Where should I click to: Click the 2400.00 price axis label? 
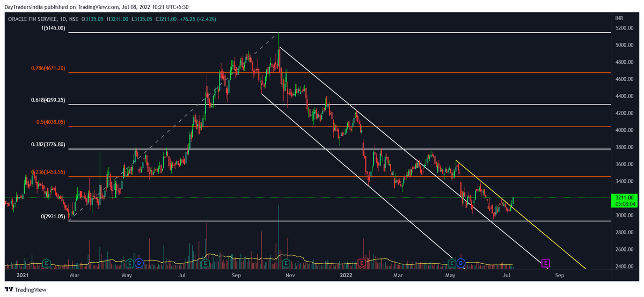pos(624,266)
